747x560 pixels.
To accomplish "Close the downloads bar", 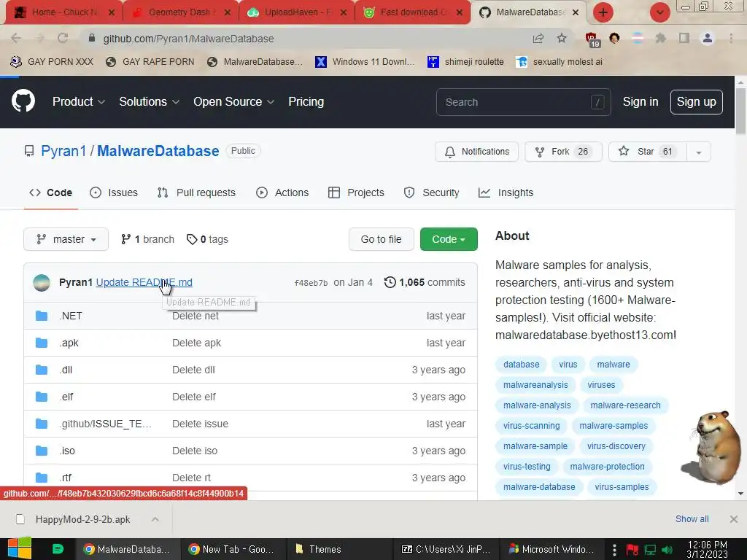I will point(734,519).
